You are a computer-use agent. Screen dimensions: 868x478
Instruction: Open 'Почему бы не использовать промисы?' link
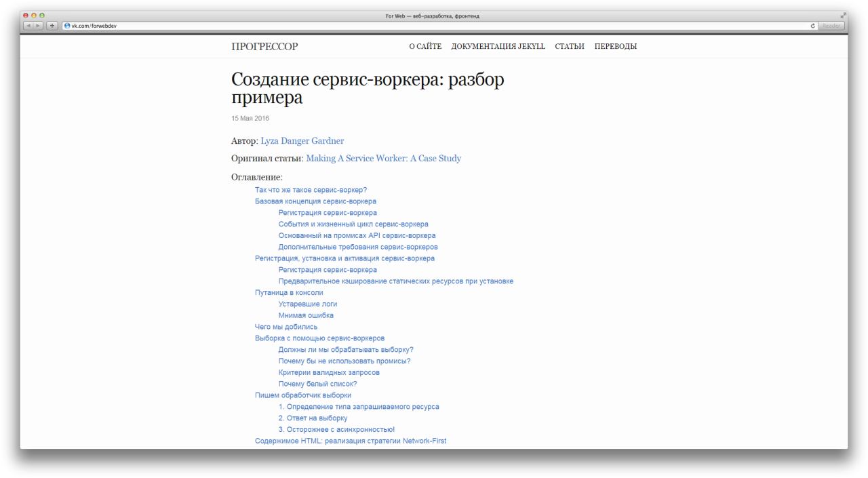click(x=344, y=361)
